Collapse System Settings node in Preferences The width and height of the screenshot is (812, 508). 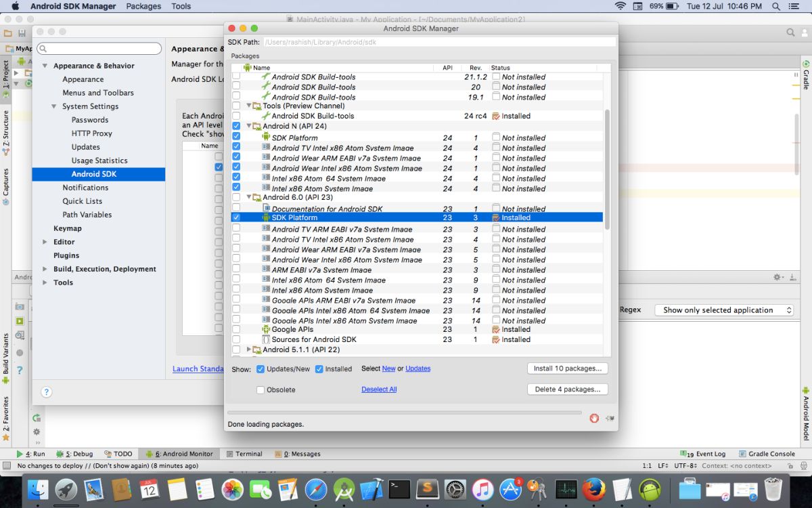[x=54, y=106]
